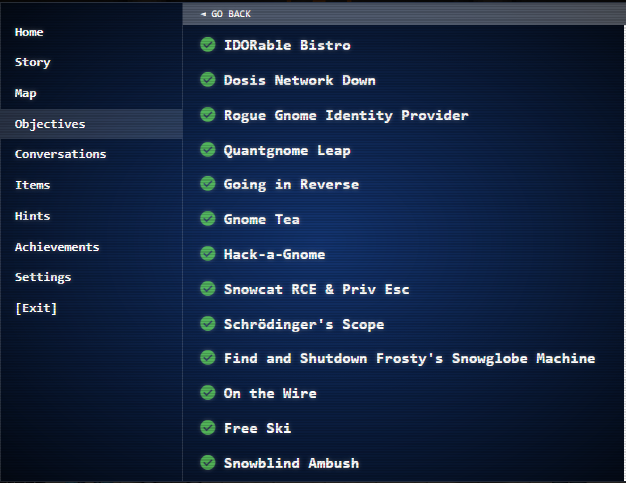Click the checkmark icon for Snowblind Ambush
Screen dimensions: 626x483
208,463
